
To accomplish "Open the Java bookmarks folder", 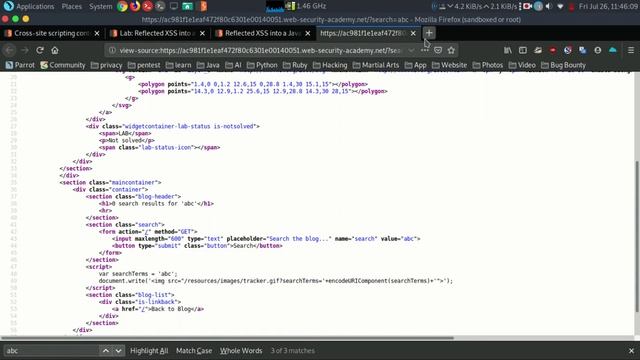I will coord(208,65).
